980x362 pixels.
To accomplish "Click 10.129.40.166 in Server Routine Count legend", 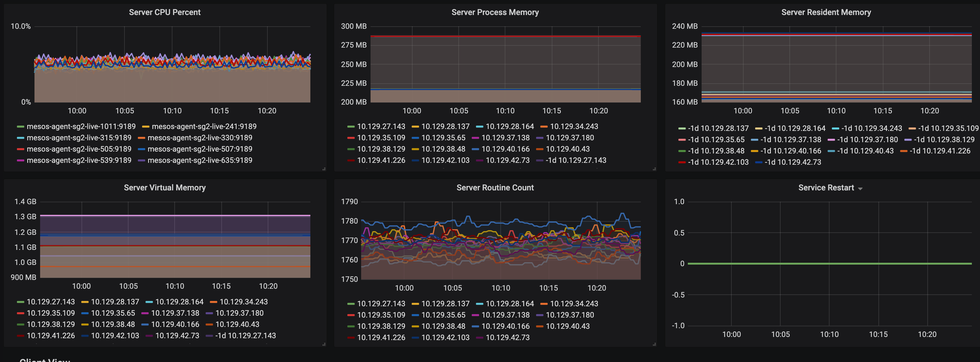I will coord(506,326).
